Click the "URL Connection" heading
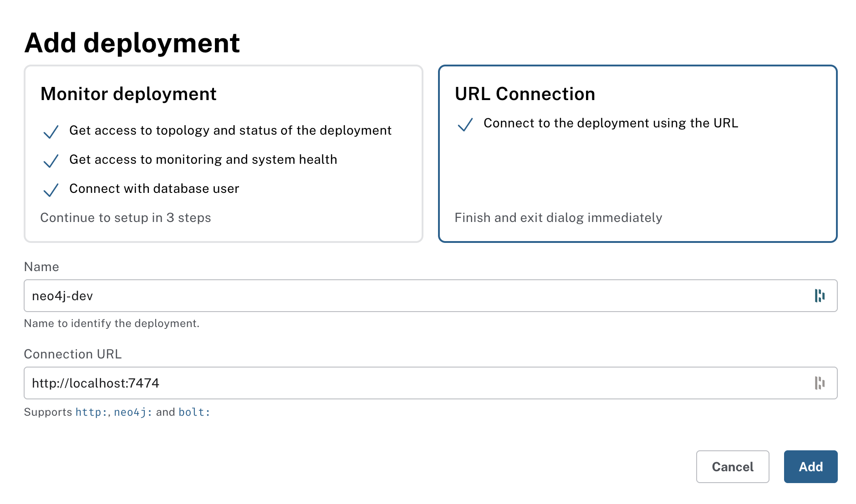Viewport: 856px width, 504px height. coord(525,94)
